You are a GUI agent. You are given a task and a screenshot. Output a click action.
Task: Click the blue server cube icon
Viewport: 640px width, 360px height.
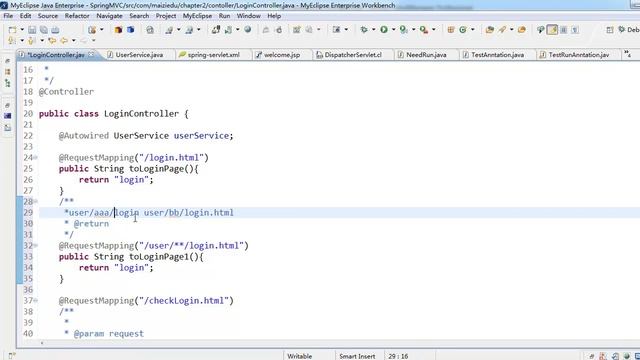pyautogui.click(x=131, y=30)
